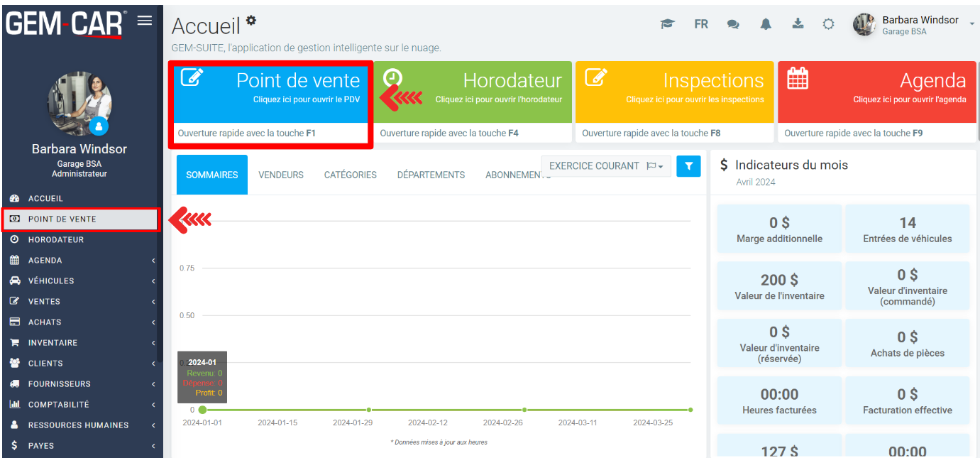Click the gear icon next to Accueil title
This screenshot has height=458, width=980.
pos(250,21)
